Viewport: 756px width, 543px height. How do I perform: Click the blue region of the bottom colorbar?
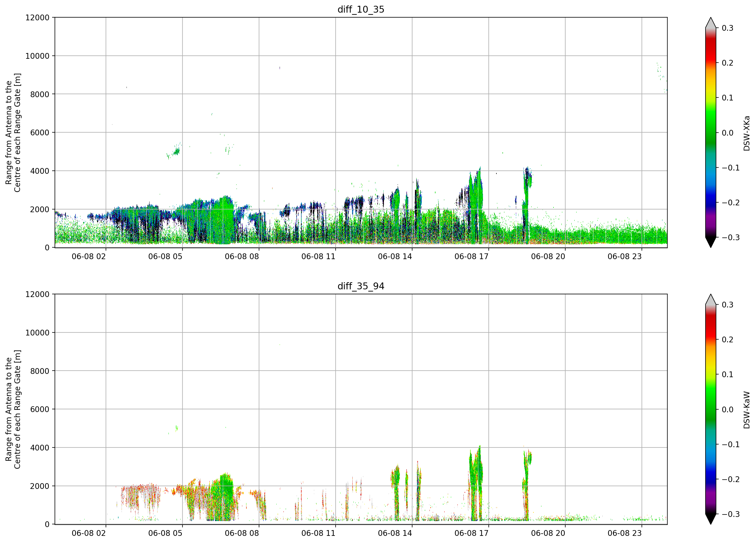point(711,473)
